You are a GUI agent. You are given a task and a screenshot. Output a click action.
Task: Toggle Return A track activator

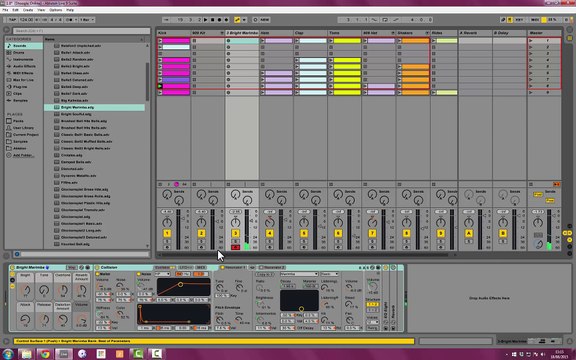tap(468, 233)
